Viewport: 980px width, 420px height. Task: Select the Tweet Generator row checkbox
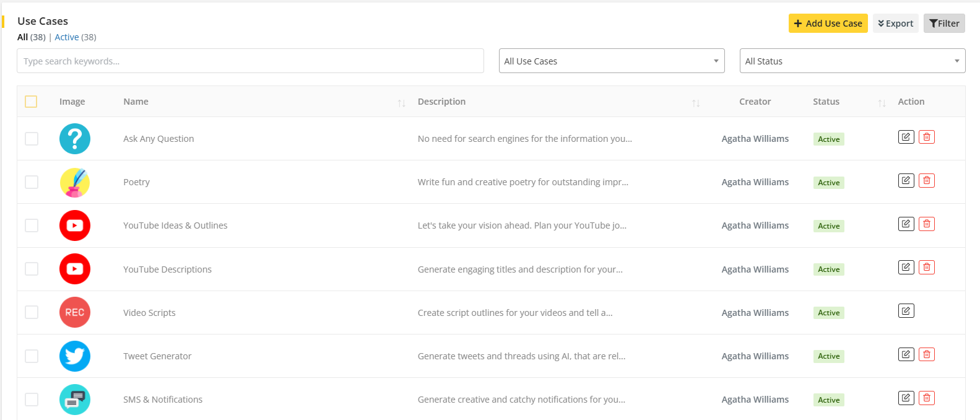click(32, 356)
